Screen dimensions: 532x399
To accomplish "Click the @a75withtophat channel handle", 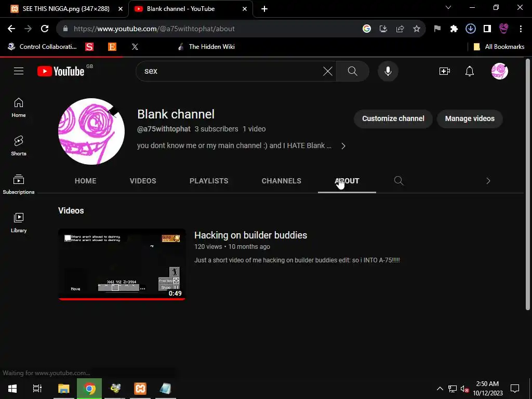I will [x=164, y=129].
